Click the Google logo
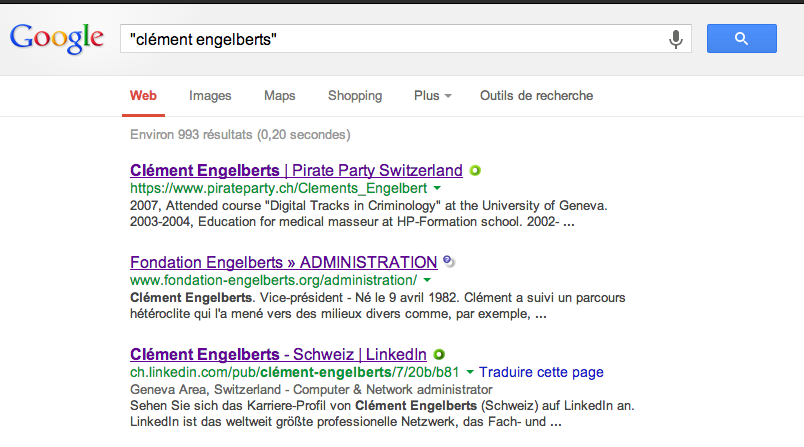804x447 pixels. coord(57,39)
